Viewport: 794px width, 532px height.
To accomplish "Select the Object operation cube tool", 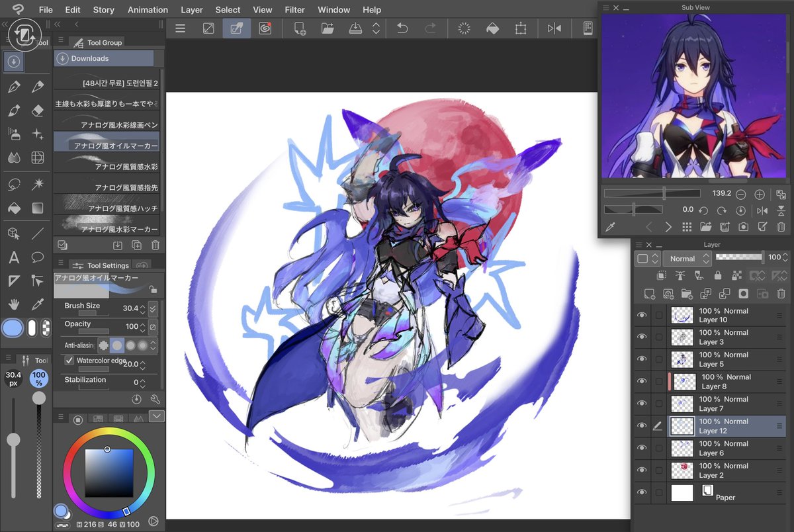I will pyautogui.click(x=13, y=233).
